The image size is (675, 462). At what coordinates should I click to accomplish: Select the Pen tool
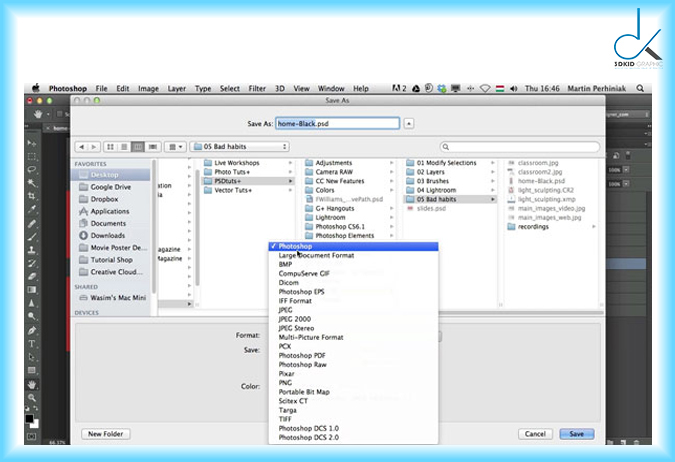tap(31, 330)
